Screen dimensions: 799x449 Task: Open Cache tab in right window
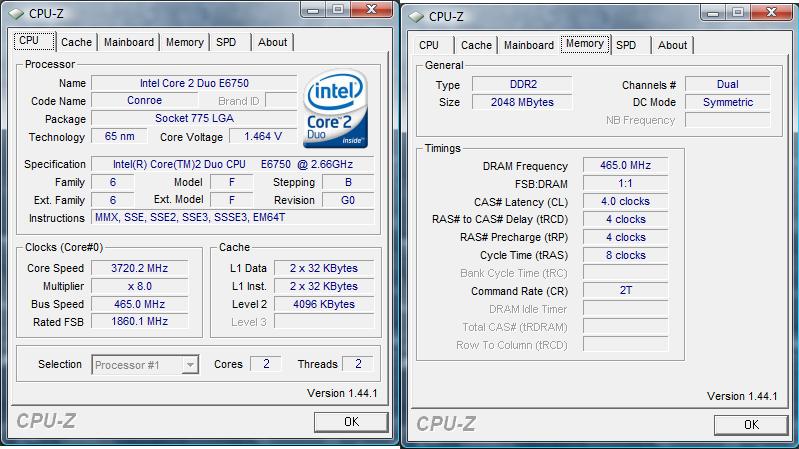click(x=476, y=45)
